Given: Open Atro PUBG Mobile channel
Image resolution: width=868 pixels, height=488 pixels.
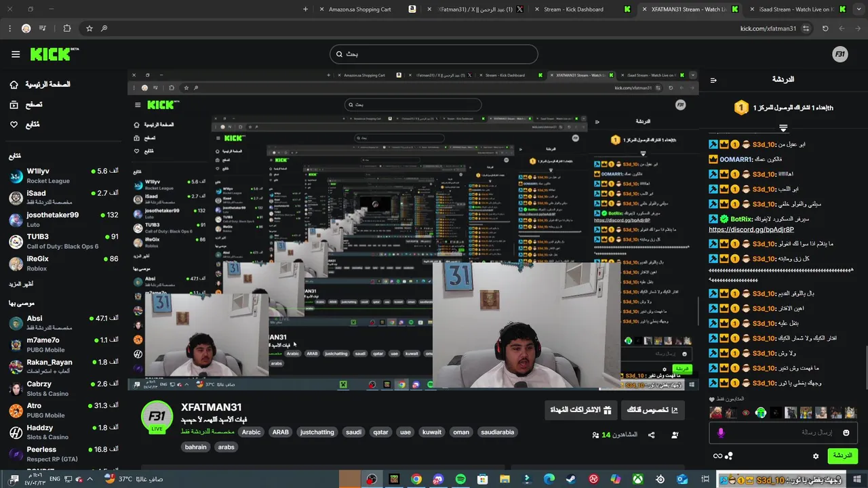Looking at the screenshot, I should pos(63,410).
